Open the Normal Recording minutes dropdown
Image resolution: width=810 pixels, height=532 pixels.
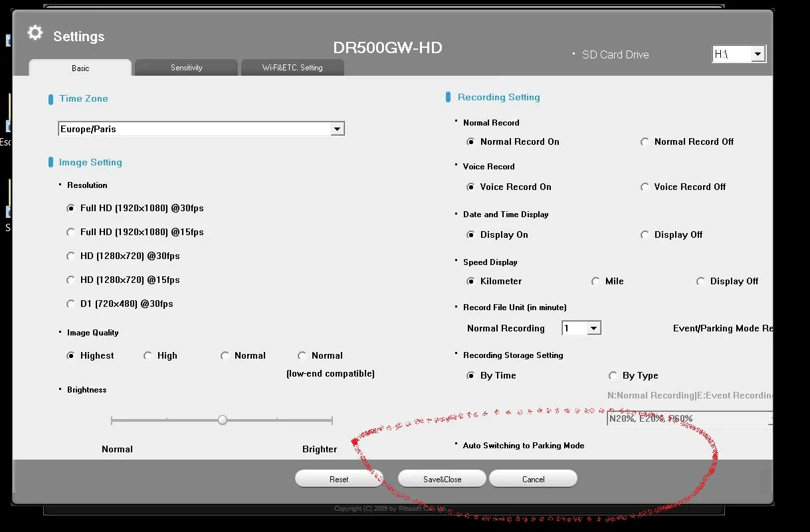coord(581,328)
